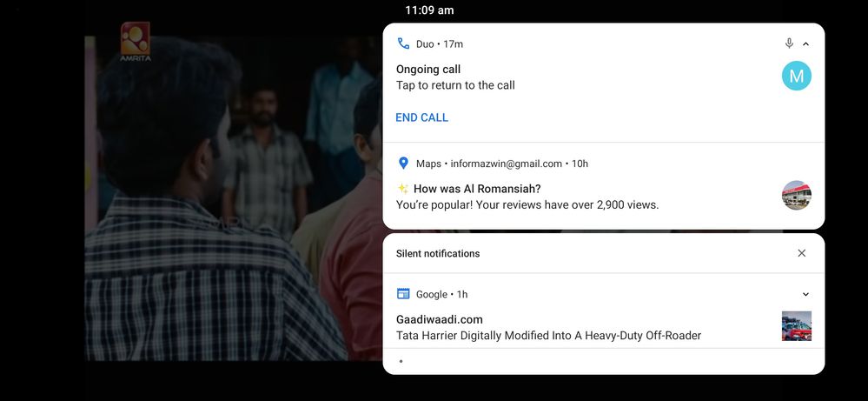Tap the Maps app name label
The width and height of the screenshot is (868, 401).
coord(428,164)
